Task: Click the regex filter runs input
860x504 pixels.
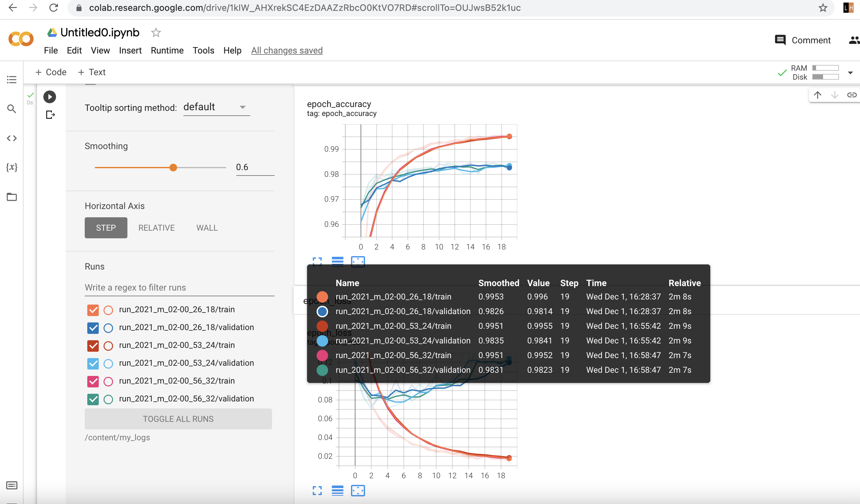Action: point(179,288)
